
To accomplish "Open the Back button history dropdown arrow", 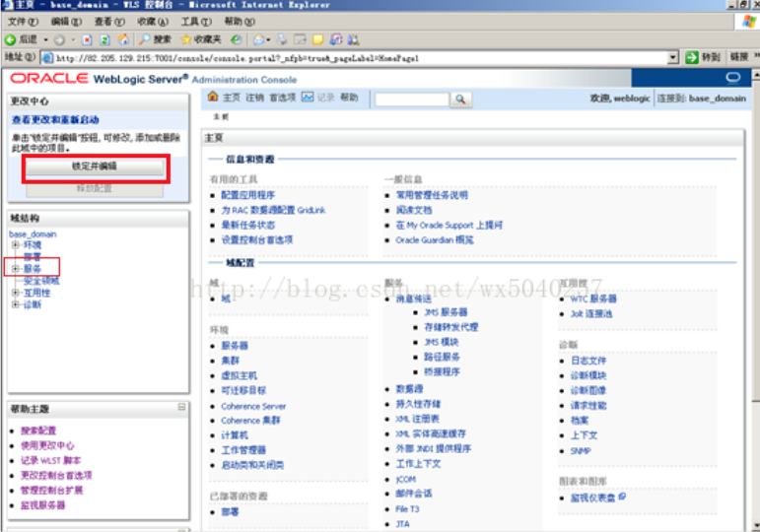I will tap(46, 39).
